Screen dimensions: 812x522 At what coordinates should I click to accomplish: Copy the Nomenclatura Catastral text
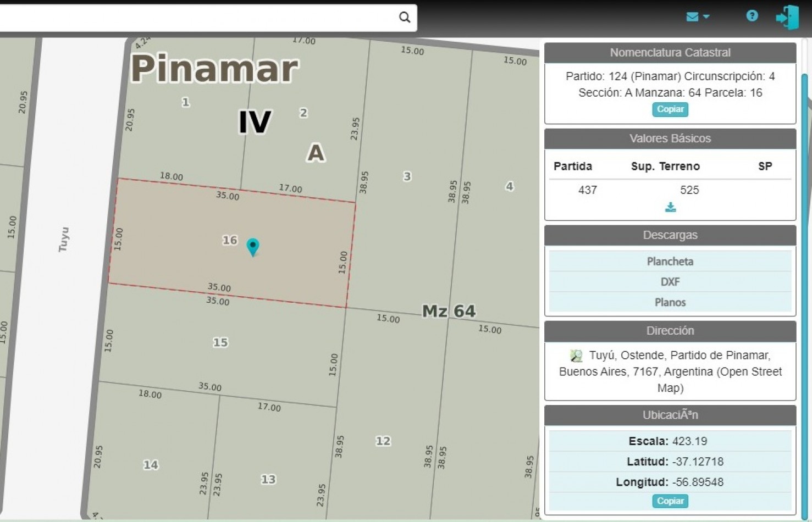[670, 109]
